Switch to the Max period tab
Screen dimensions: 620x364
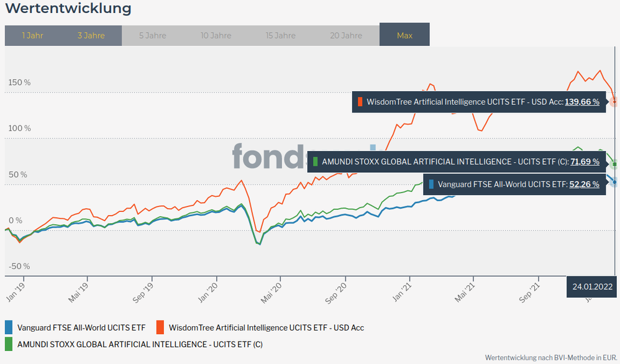click(404, 35)
